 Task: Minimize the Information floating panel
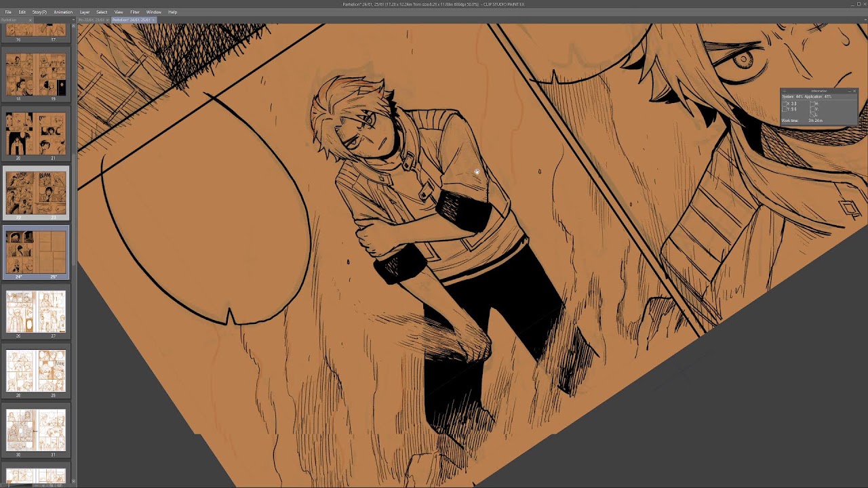coord(848,91)
